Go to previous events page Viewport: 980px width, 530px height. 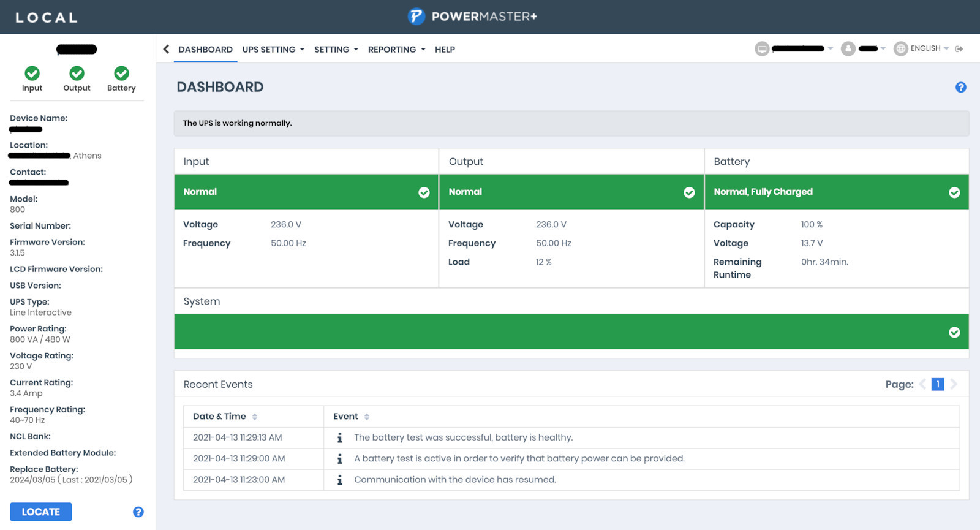pos(922,384)
